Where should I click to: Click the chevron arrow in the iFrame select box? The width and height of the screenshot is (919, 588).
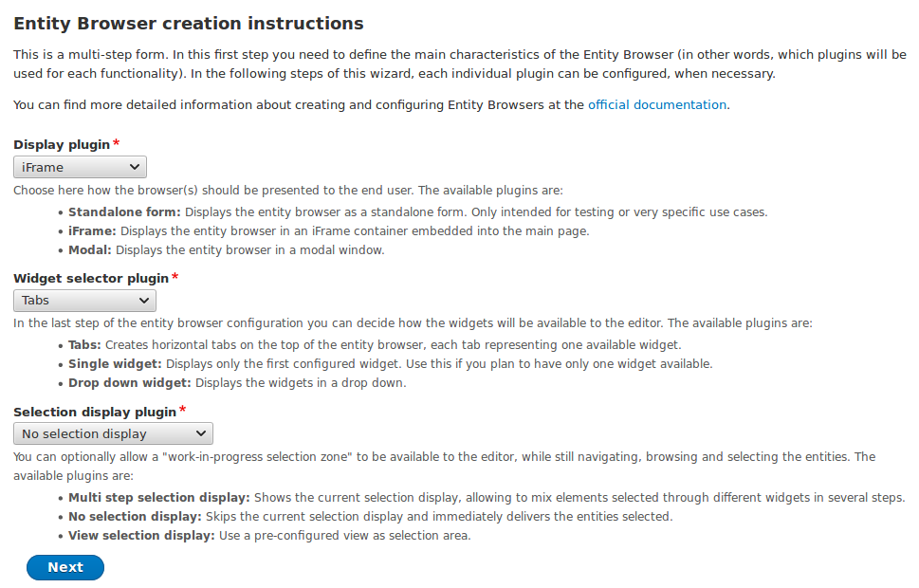click(135, 167)
